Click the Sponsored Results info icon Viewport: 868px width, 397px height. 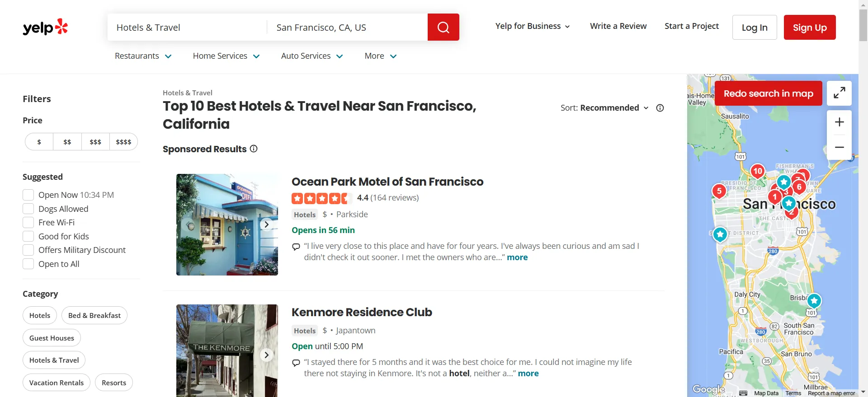point(254,149)
